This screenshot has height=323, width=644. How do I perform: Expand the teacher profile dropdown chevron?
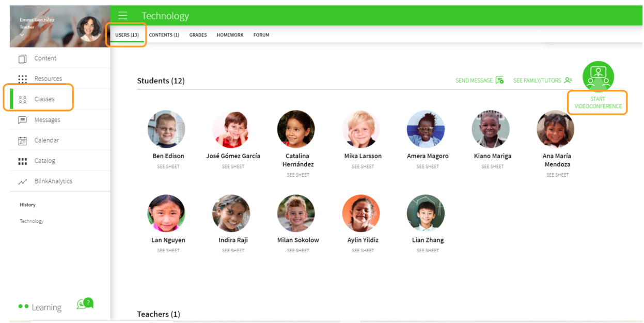(22, 35)
